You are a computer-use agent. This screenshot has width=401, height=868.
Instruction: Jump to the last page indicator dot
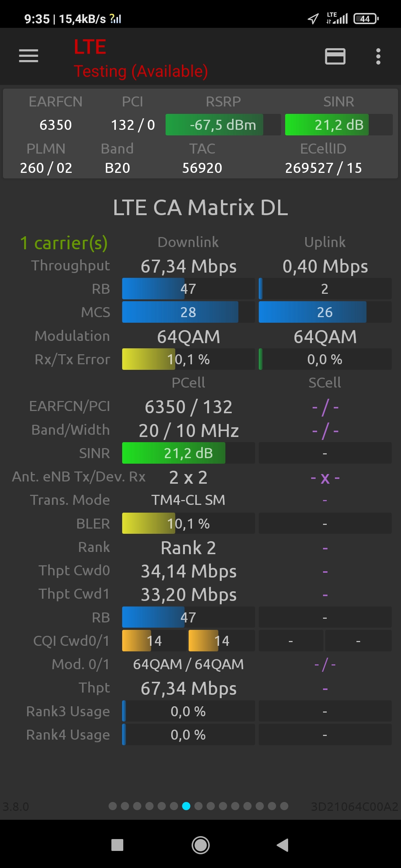[x=284, y=806]
